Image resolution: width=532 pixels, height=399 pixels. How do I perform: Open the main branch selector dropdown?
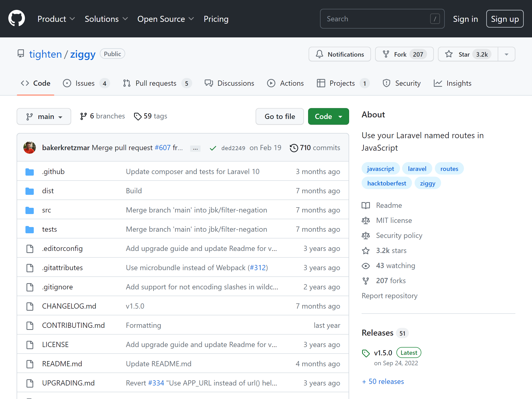pyautogui.click(x=44, y=116)
